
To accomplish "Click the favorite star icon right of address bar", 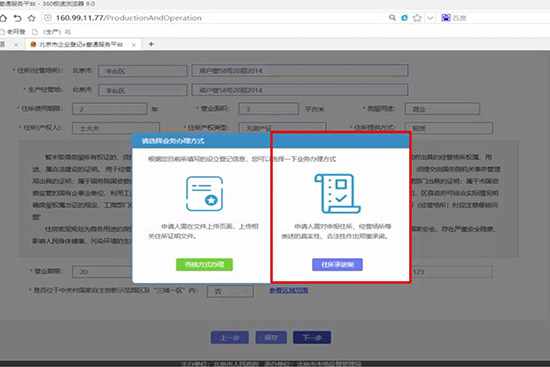I will click(417, 18).
